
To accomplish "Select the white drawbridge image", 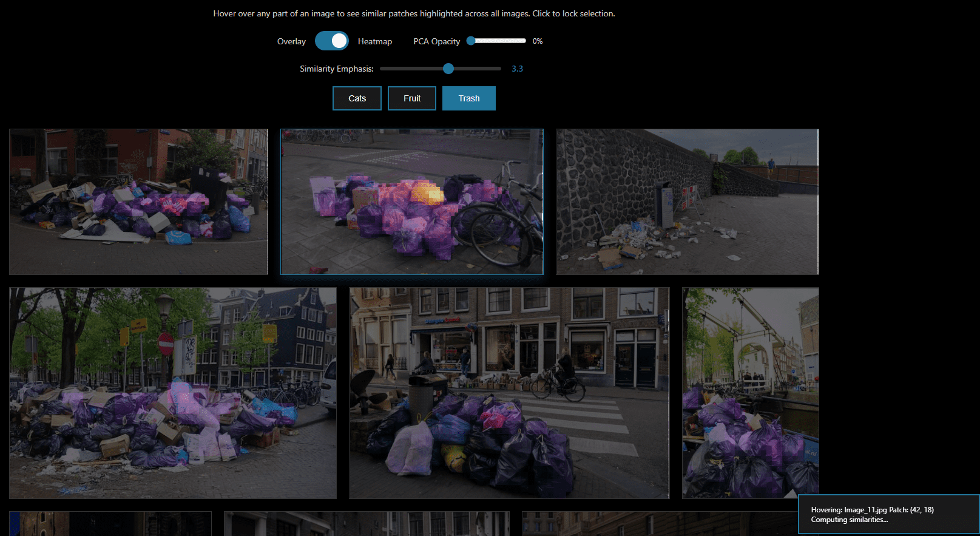I will [x=750, y=393].
